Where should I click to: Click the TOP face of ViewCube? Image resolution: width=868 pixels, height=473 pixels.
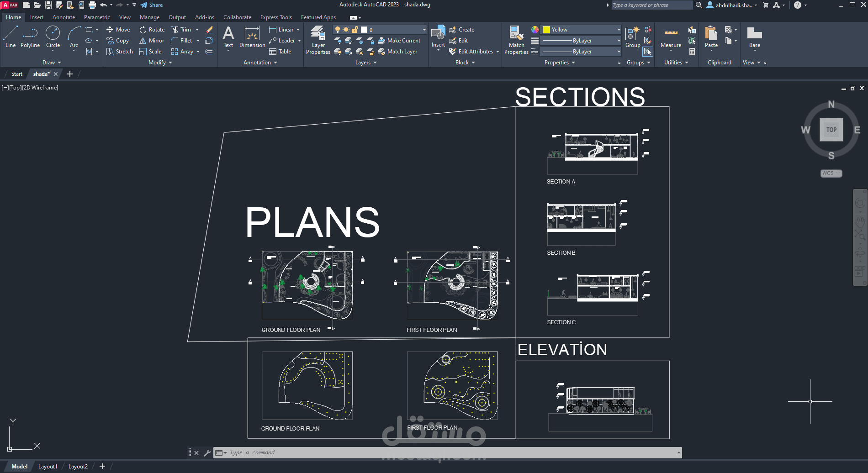[x=831, y=130]
